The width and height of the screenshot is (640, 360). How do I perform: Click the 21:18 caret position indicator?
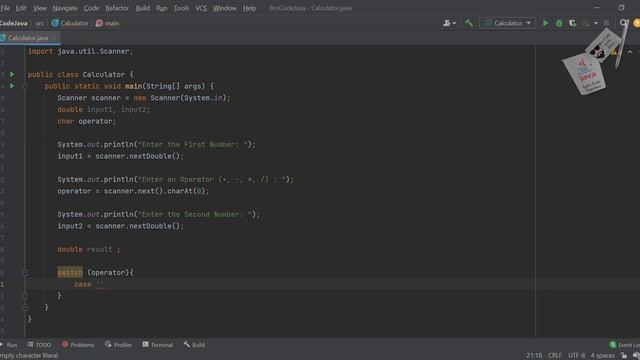534,356
